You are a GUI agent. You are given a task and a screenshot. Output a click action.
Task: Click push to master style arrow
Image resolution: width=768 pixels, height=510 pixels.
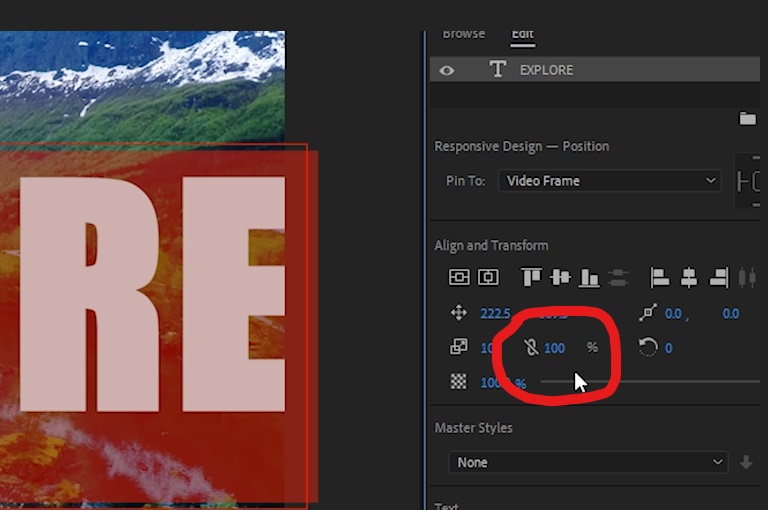[x=746, y=462]
